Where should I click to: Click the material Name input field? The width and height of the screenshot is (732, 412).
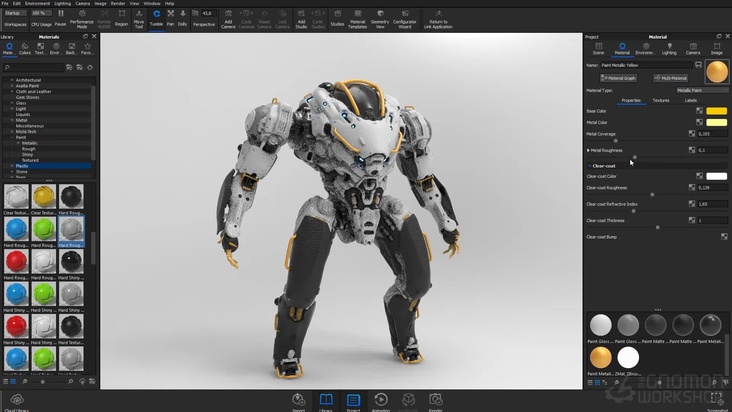tap(646, 65)
